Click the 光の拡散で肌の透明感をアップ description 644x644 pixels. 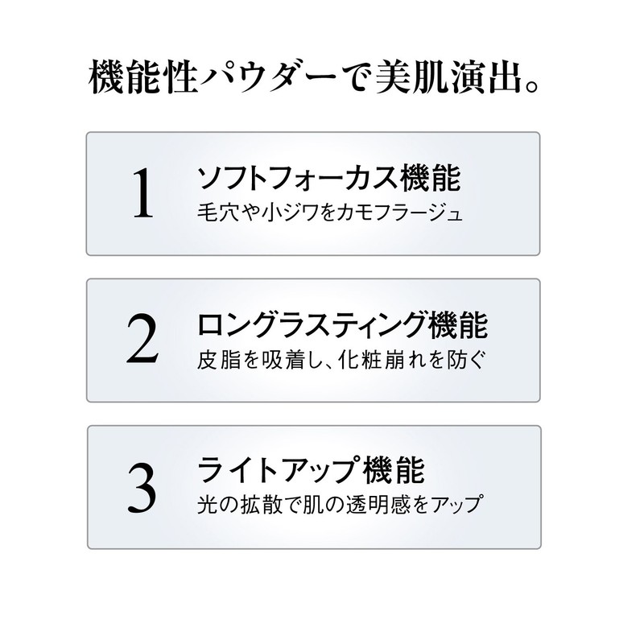pos(339,506)
